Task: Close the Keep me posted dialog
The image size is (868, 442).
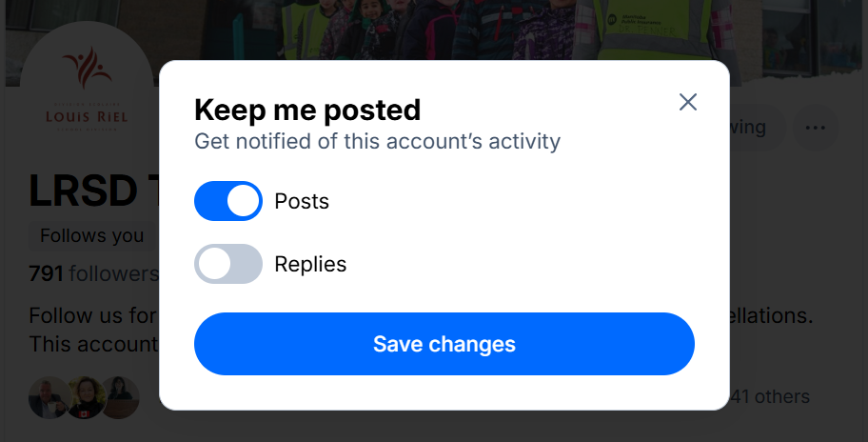Action: 688,103
